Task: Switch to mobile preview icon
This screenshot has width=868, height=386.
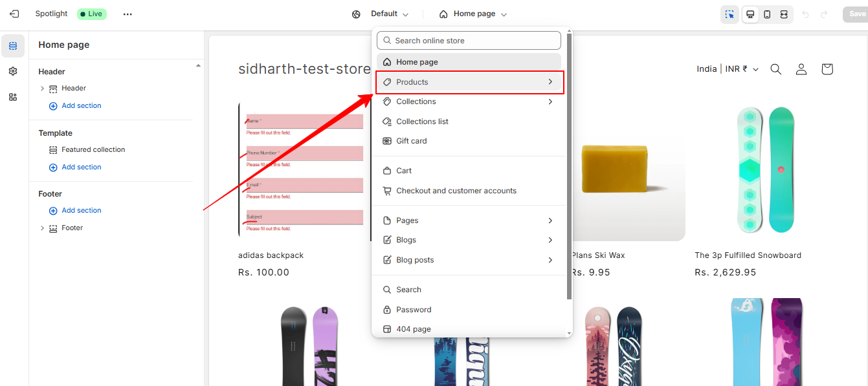Action: [767, 14]
